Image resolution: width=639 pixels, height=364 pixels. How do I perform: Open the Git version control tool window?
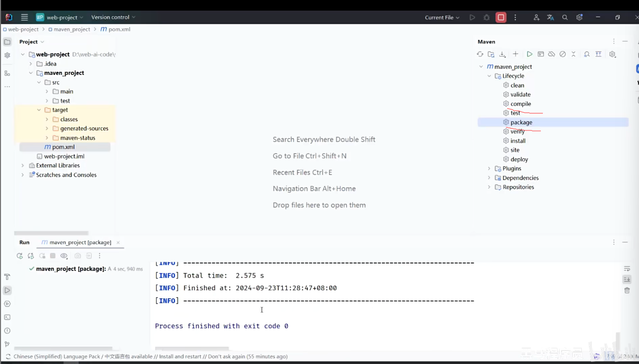click(x=7, y=344)
